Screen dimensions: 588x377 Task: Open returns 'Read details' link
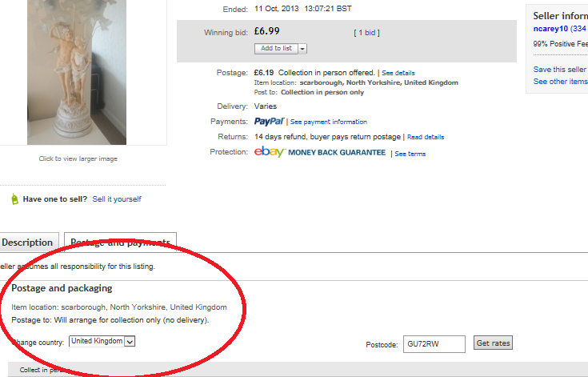coord(426,137)
